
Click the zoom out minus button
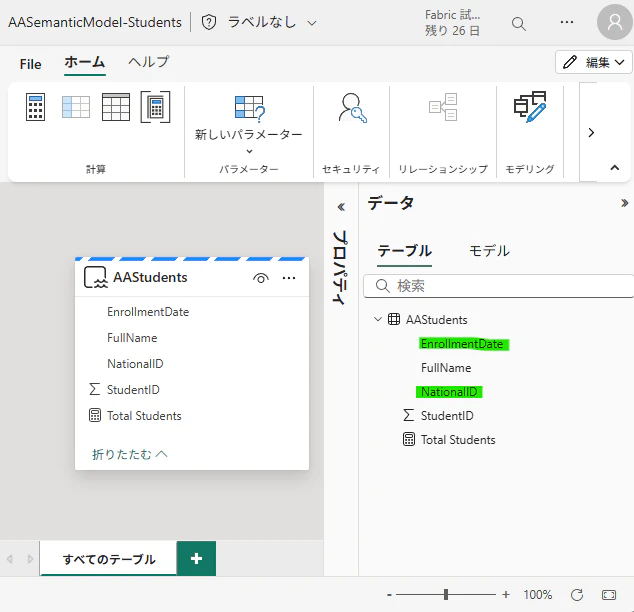389,595
